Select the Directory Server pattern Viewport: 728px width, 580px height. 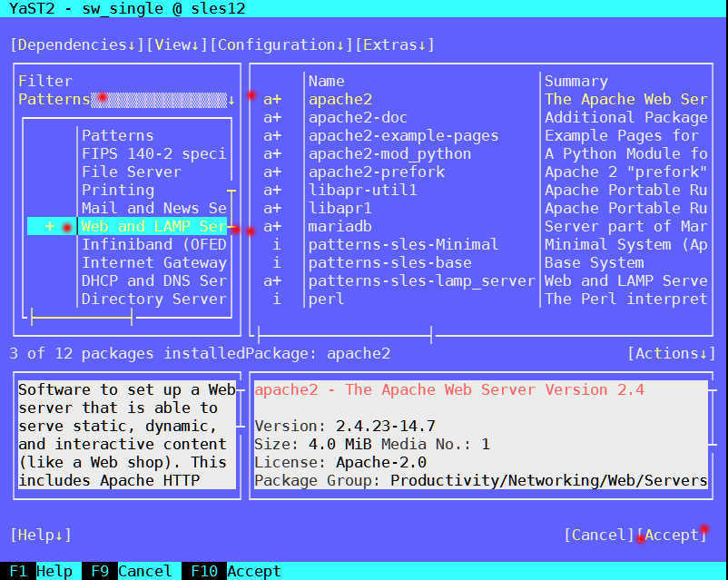[153, 299]
